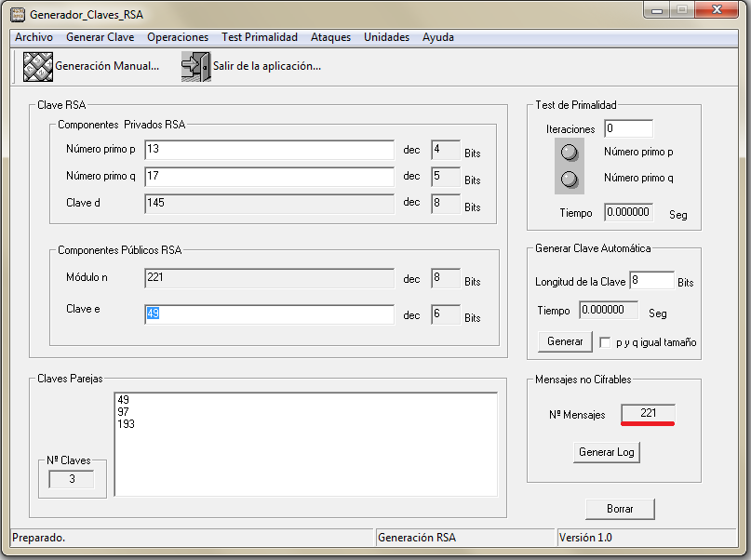Click the Generar Log button
This screenshot has width=751, height=560.
608,452
